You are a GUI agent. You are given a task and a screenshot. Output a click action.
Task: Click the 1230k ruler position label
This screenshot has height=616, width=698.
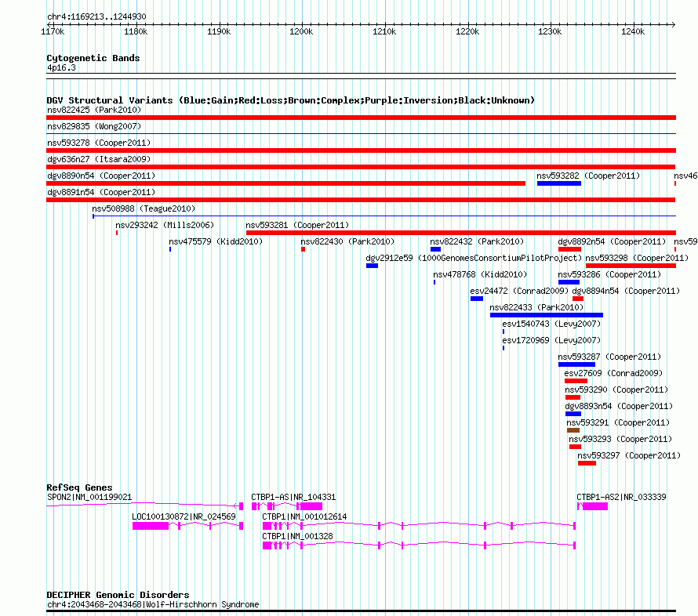(x=550, y=31)
